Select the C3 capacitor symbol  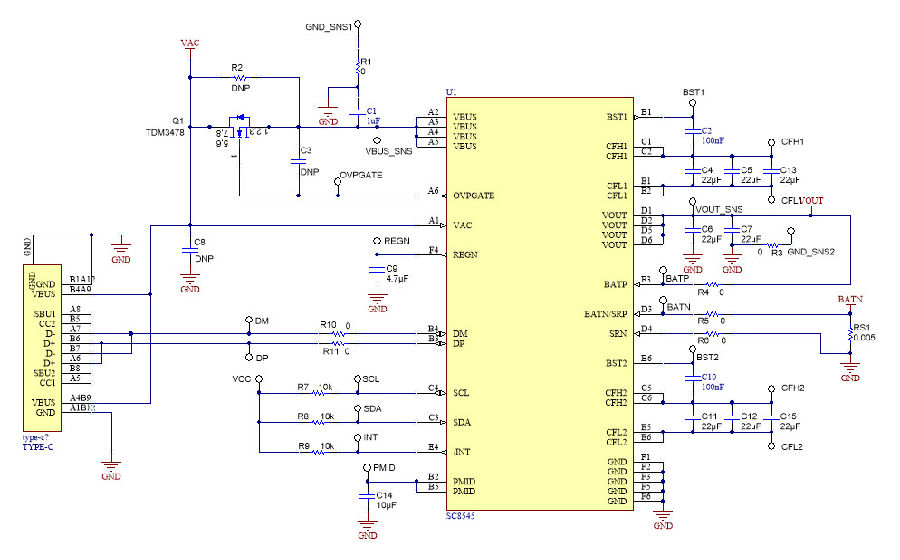point(298,161)
